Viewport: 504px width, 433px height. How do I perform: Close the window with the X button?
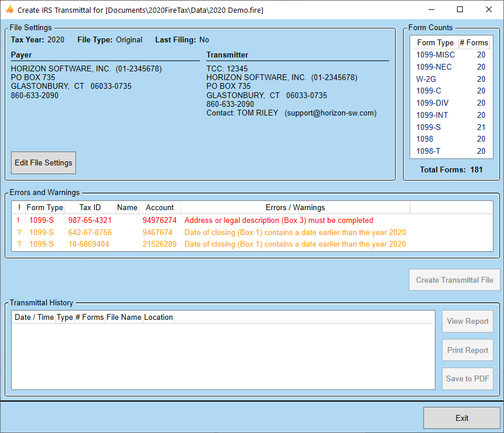488,10
